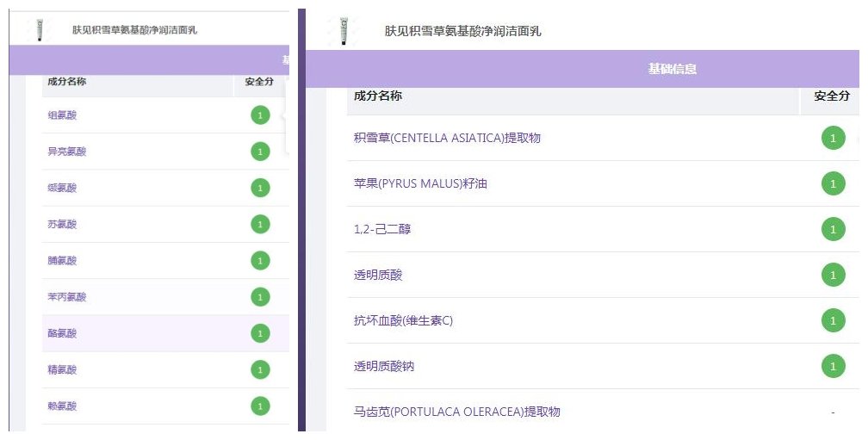Select the 透明质酸钠 ingredient link
Screen dimensions: 868x440
(384, 367)
